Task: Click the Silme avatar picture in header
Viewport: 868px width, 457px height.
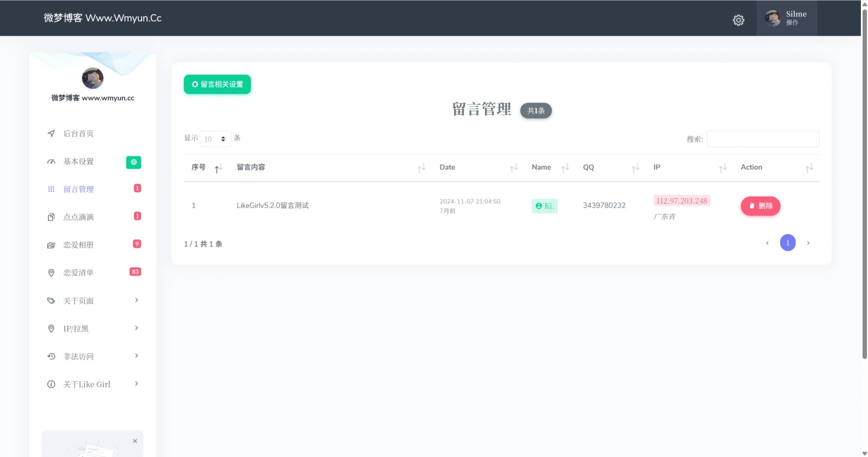Action: 773,18
